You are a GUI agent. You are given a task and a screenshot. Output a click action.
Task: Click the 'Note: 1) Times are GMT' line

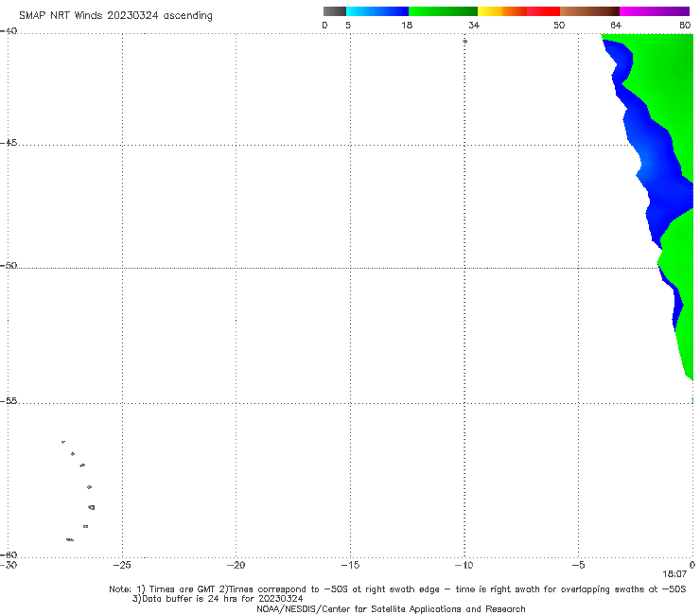397,589
